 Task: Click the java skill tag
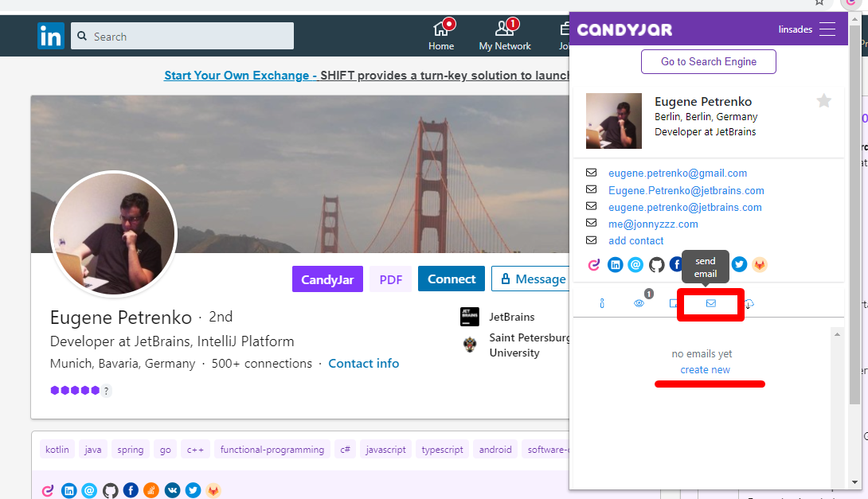tap(93, 450)
